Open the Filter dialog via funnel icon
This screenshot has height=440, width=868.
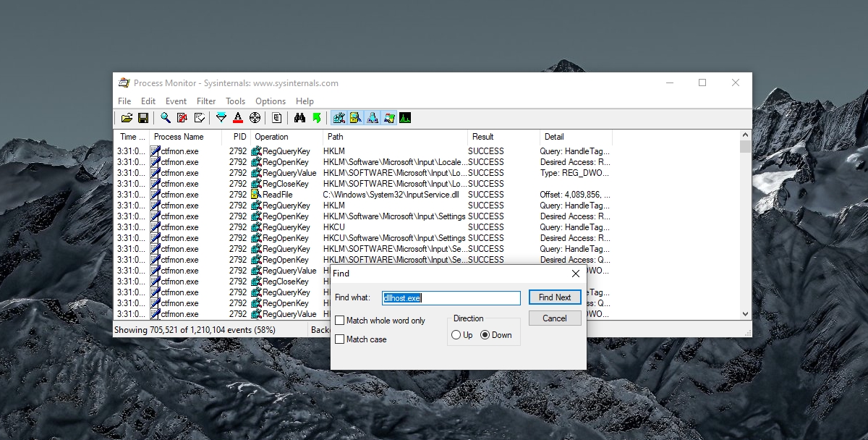[221, 118]
